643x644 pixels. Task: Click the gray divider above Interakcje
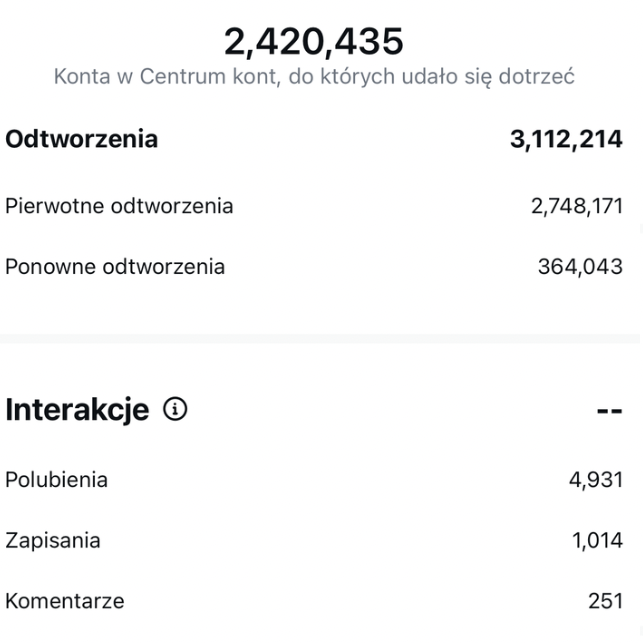320,339
